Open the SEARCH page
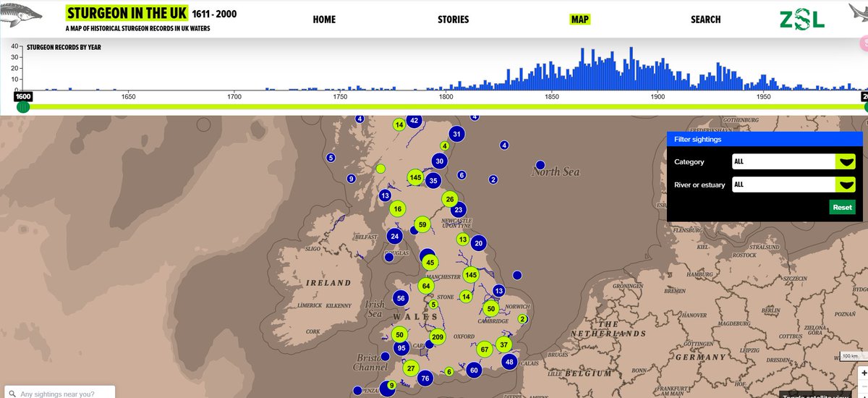868x398 pixels. [x=705, y=20]
